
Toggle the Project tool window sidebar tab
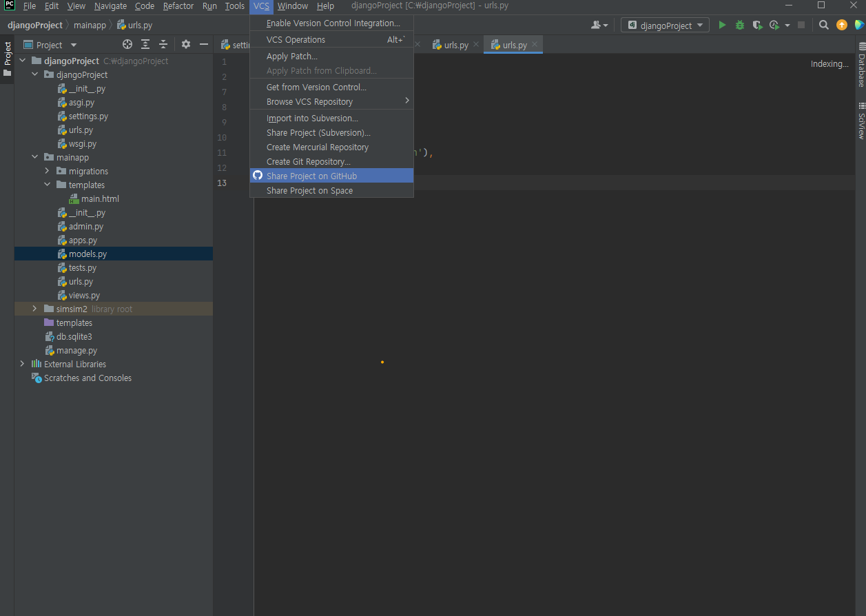(8, 59)
